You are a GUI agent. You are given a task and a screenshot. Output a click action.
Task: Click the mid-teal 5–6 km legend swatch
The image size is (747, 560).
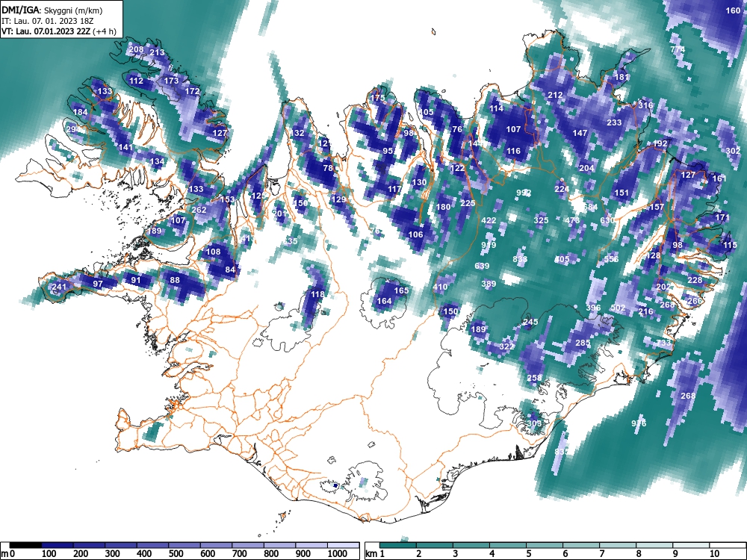[x=545, y=545]
